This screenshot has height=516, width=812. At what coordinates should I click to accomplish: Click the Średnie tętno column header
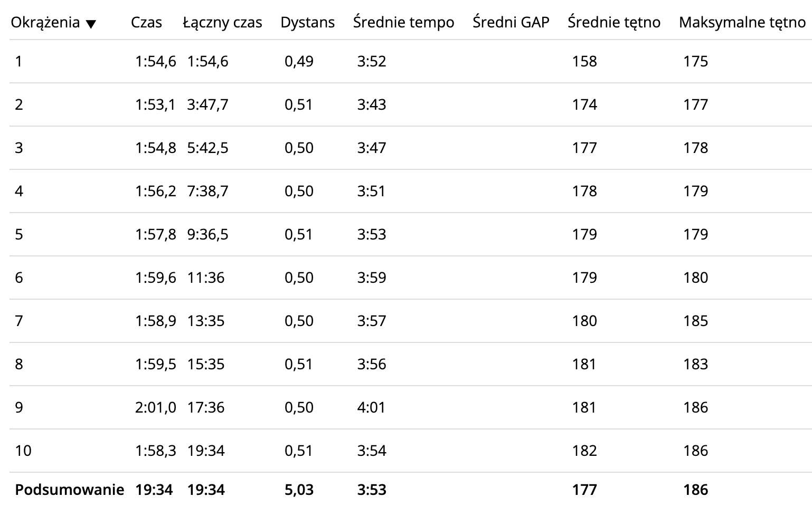click(x=614, y=23)
